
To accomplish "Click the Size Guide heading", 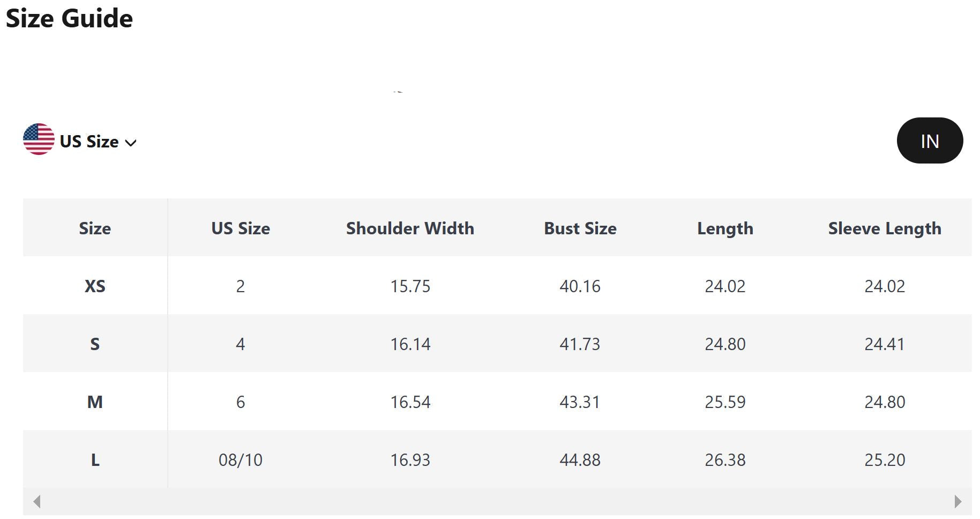I will pos(69,19).
